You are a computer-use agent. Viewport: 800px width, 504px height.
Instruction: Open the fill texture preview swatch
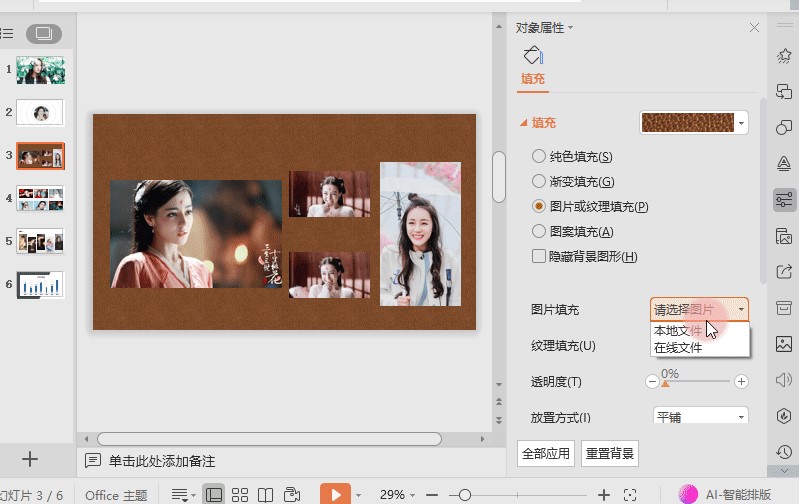pyautogui.click(x=687, y=123)
